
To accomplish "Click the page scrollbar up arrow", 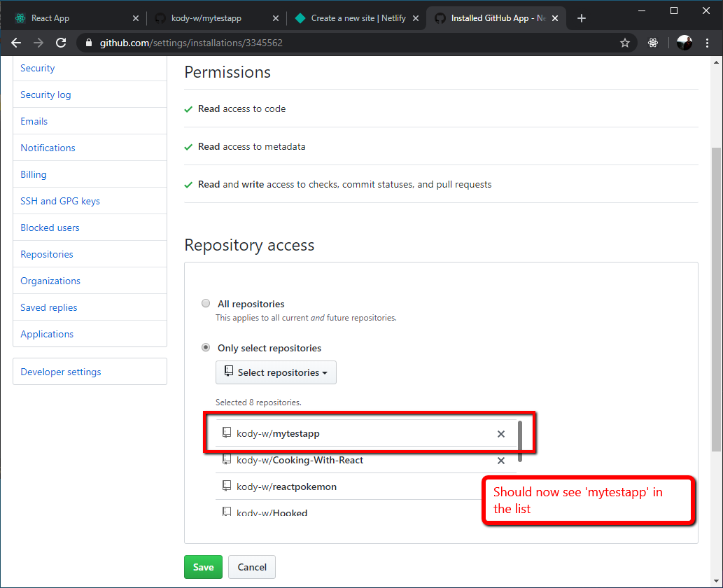I will pos(716,62).
